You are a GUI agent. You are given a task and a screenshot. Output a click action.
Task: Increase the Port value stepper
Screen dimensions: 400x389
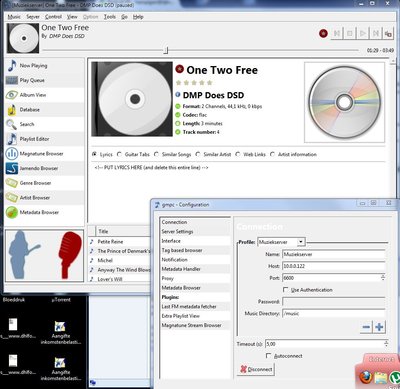click(383, 276)
